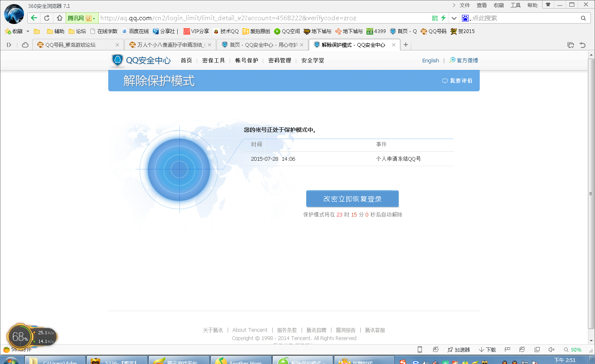
Task: Open the 技术QQ bookmark
Action: pyautogui.click(x=226, y=31)
